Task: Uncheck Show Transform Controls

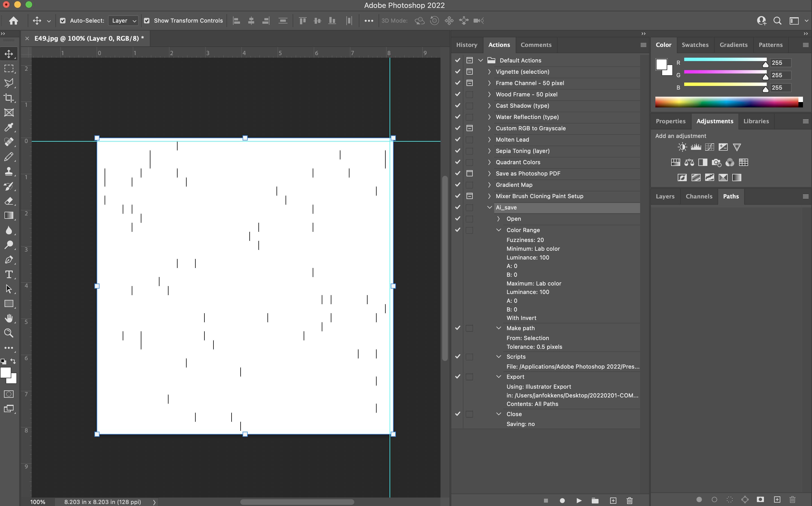Action: pos(147,20)
